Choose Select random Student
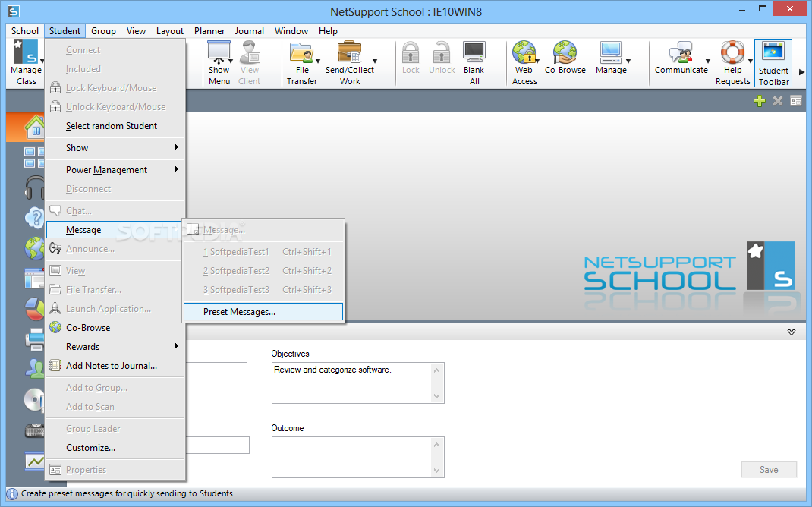The image size is (812, 507). point(115,126)
